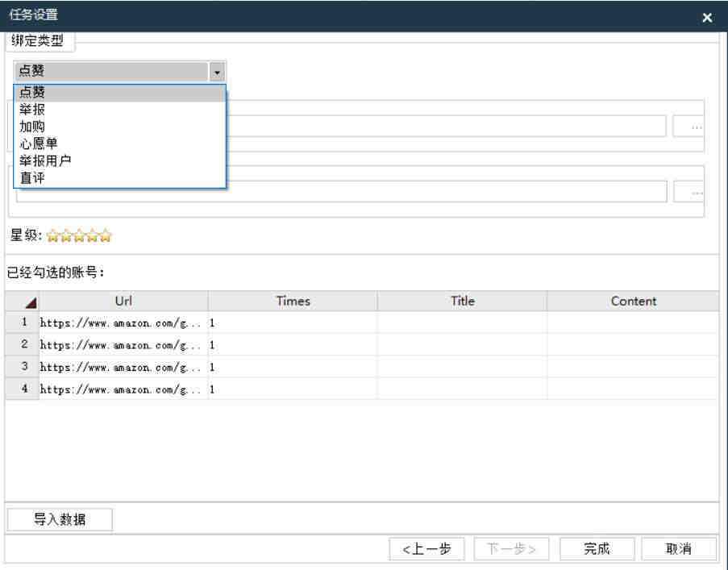
Task: Go back with the <上一步 button
Action: pyautogui.click(x=426, y=549)
